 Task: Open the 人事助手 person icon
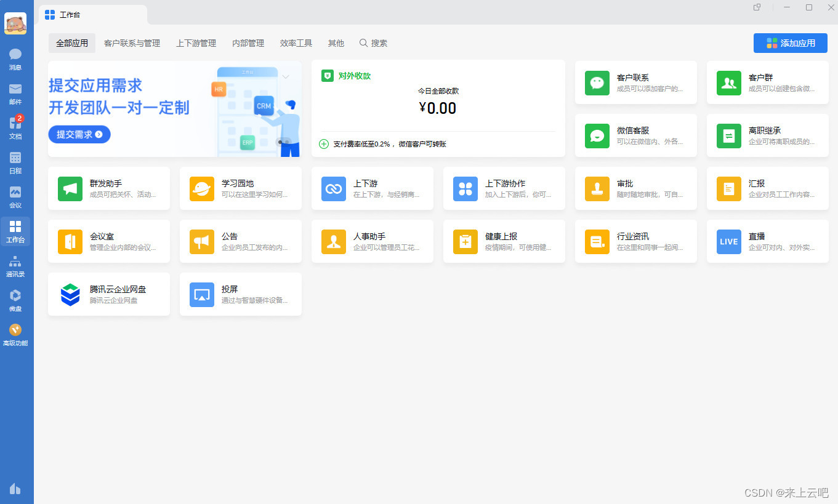coord(334,241)
